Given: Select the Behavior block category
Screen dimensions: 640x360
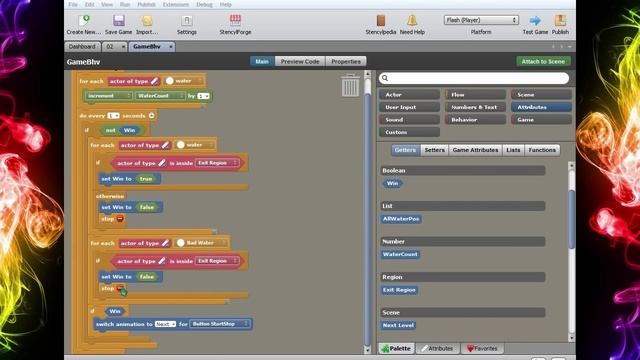Looking at the screenshot, I should [476, 120].
